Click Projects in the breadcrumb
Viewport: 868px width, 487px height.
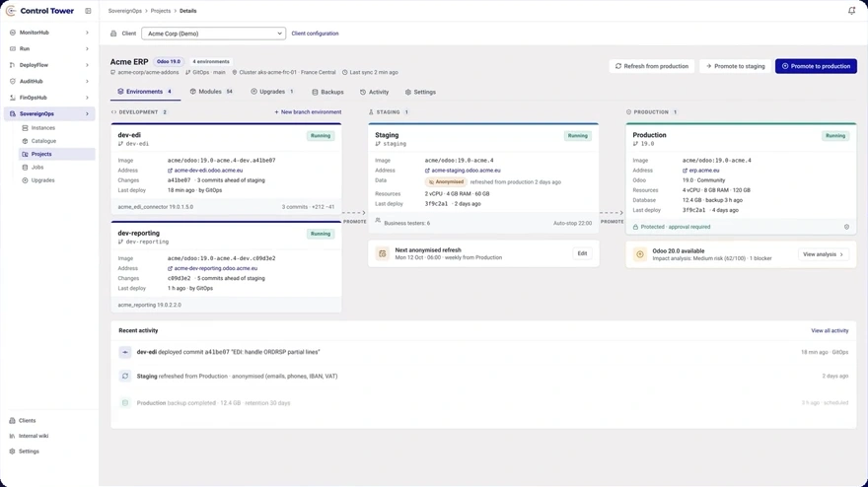click(161, 11)
